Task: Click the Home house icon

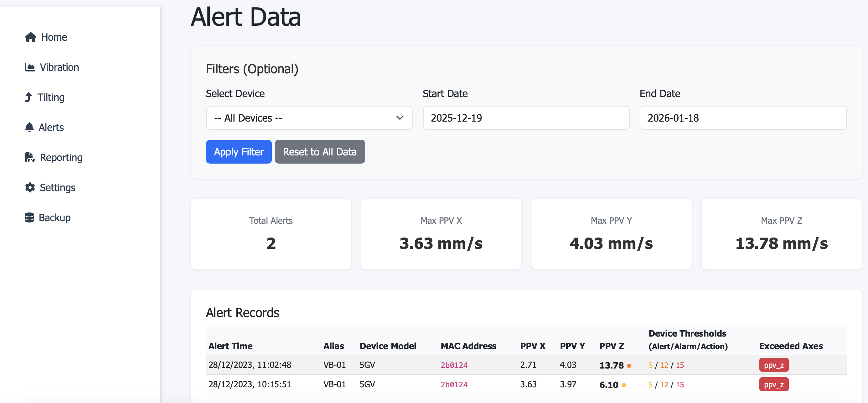Action: tap(30, 37)
